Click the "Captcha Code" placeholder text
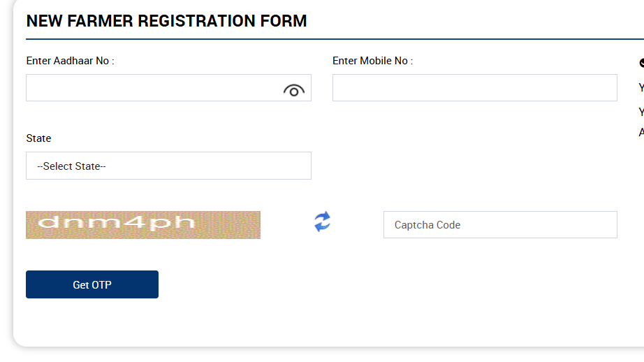Screen dimensions: 644x362 (427, 225)
